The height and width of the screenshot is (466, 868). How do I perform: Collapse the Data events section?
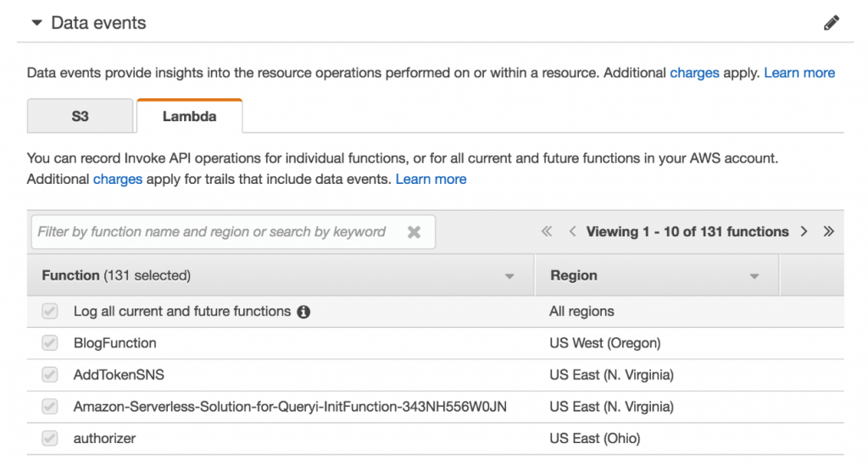[36, 23]
